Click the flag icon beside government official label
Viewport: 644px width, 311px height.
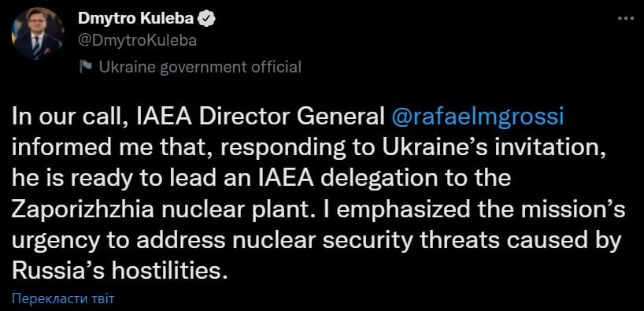[86, 67]
